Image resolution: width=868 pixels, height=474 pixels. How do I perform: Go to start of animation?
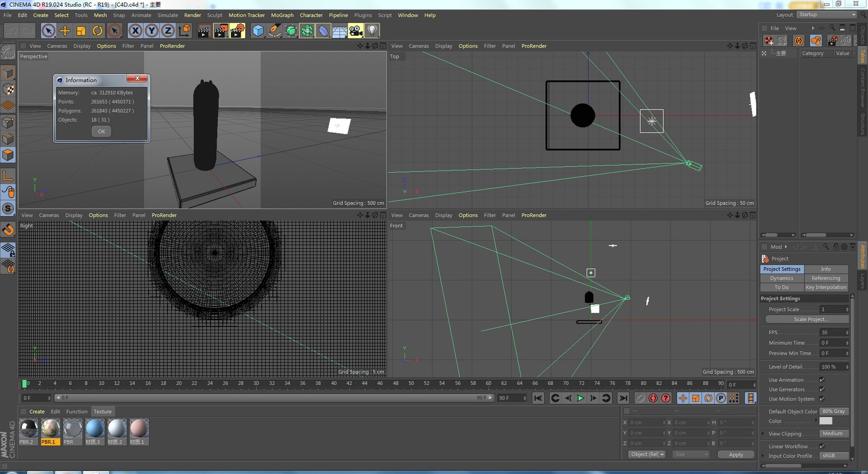click(x=538, y=398)
